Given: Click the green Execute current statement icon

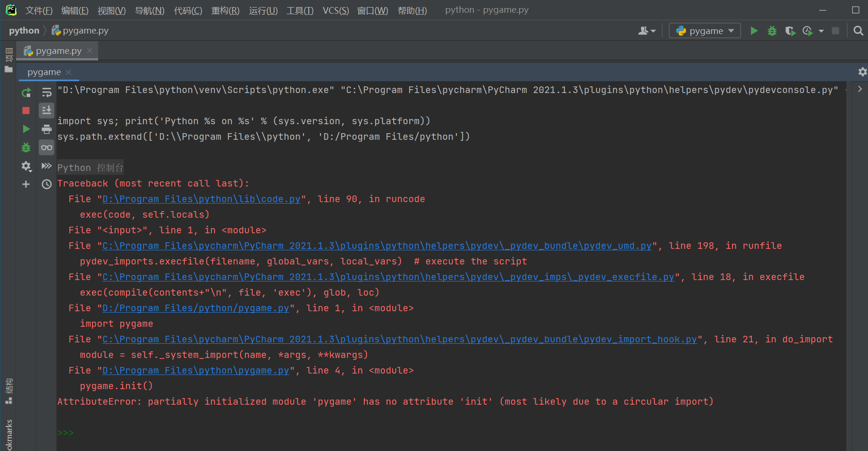Looking at the screenshot, I should [x=26, y=129].
